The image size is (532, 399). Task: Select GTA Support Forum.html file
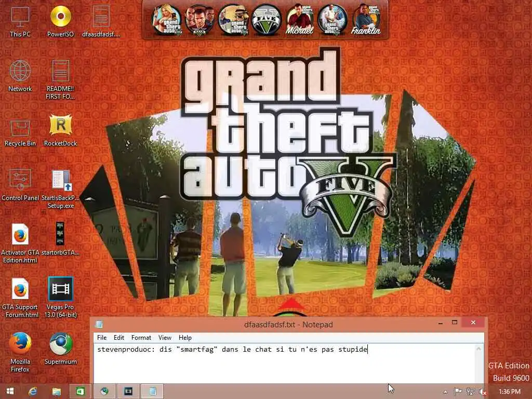pos(20,298)
